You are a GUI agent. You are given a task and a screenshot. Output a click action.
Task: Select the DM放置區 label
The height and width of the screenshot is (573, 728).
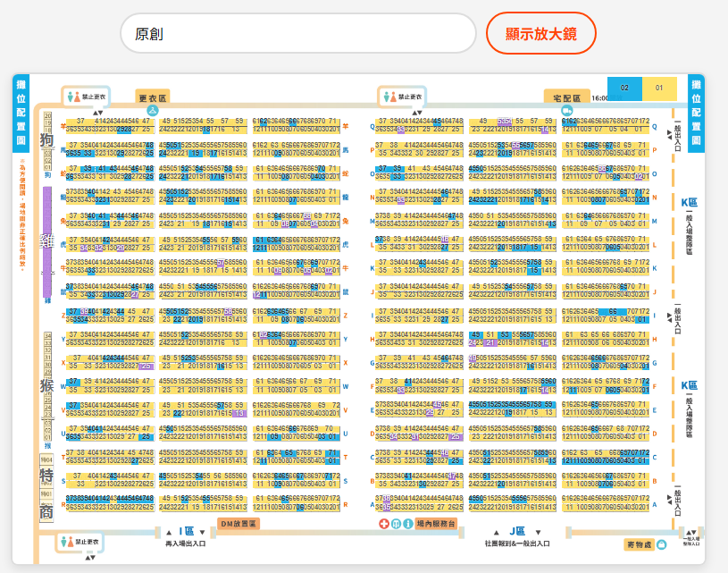click(x=238, y=524)
